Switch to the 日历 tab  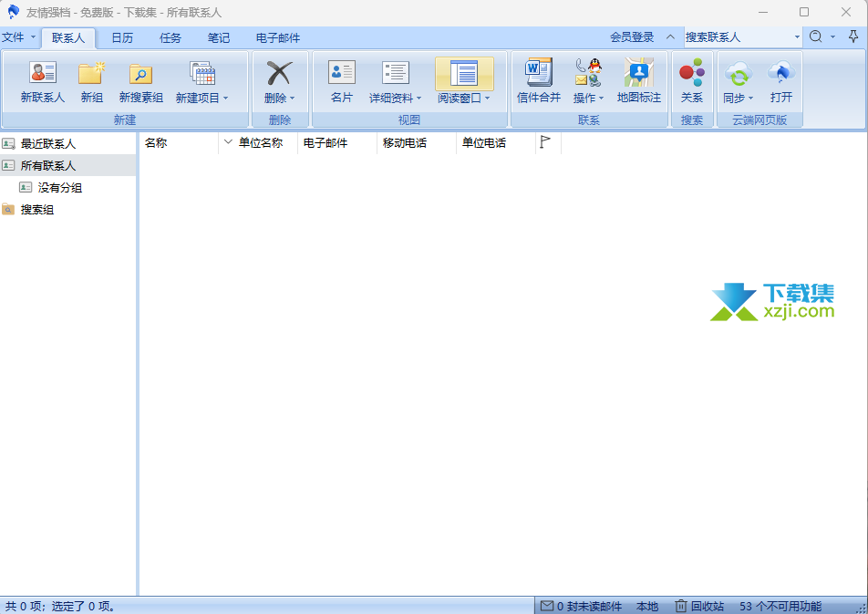click(122, 37)
